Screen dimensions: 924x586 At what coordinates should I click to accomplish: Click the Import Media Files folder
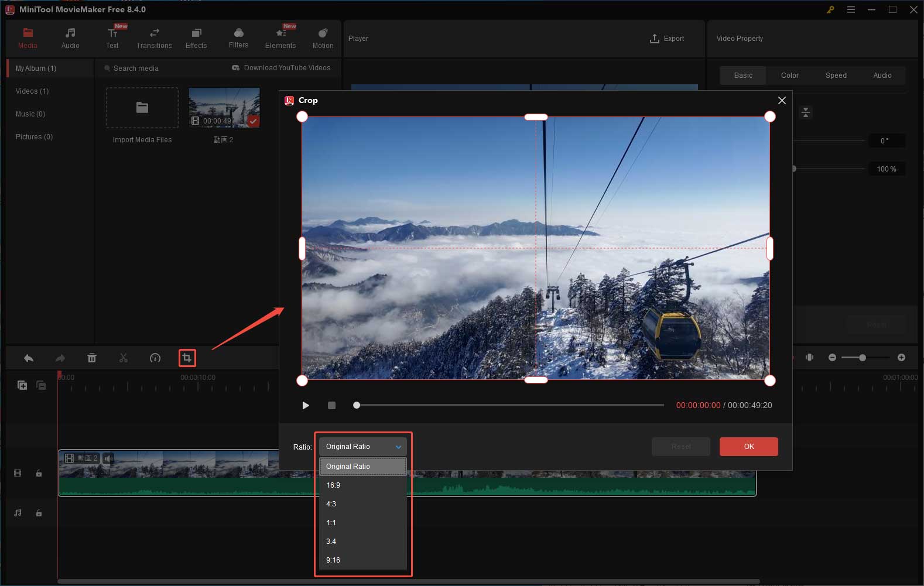pos(142,108)
